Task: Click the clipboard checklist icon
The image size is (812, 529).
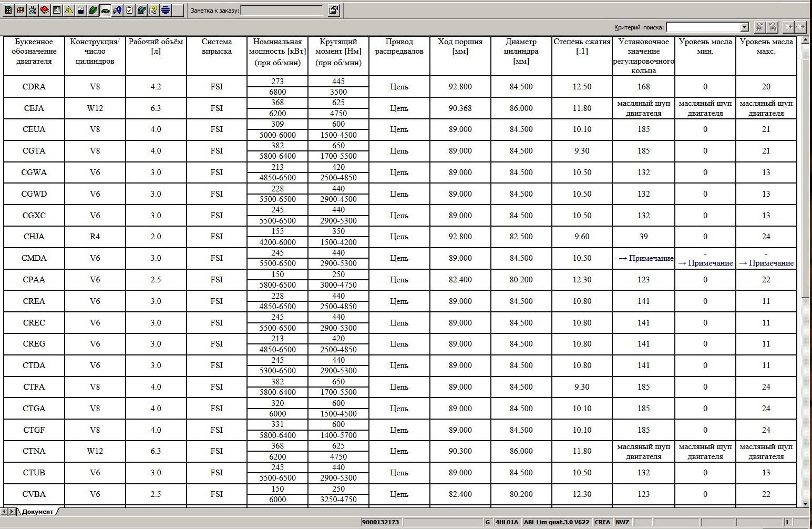Action: [129, 10]
